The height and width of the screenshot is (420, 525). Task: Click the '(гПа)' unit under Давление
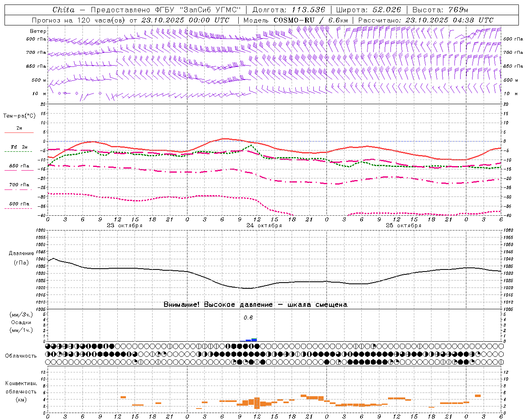[x=21, y=263]
